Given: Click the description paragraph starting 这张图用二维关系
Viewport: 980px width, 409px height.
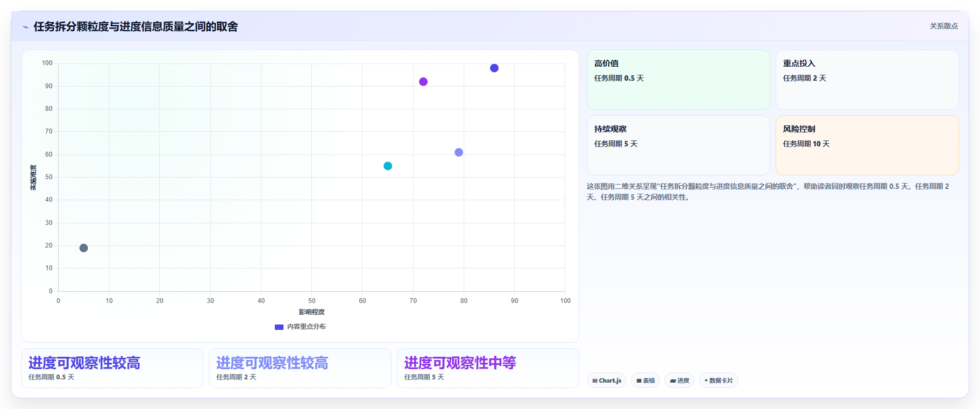Looking at the screenshot, I should click(x=768, y=192).
